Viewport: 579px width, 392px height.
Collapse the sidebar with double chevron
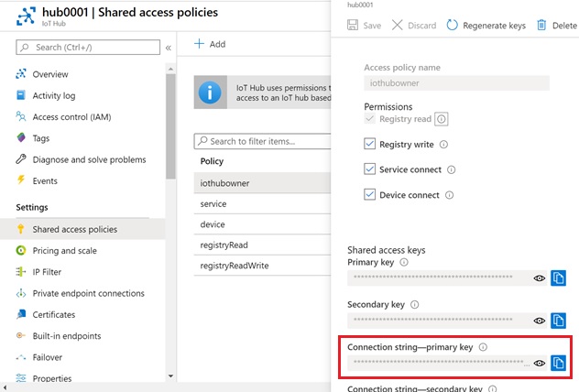point(169,48)
